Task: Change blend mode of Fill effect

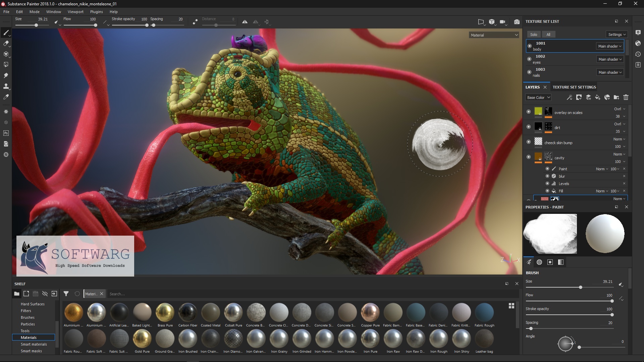Action: 602,191
